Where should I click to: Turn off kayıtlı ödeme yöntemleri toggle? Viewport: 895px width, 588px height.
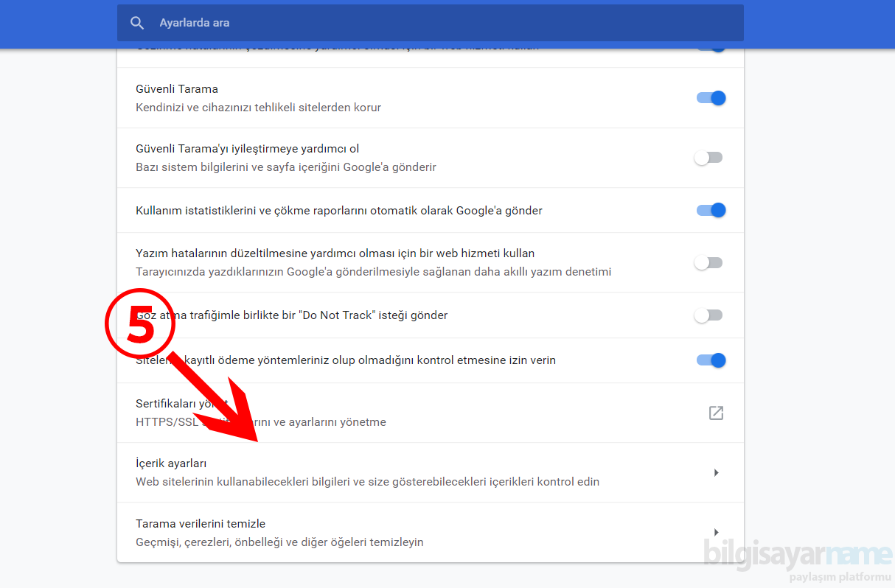tap(711, 360)
